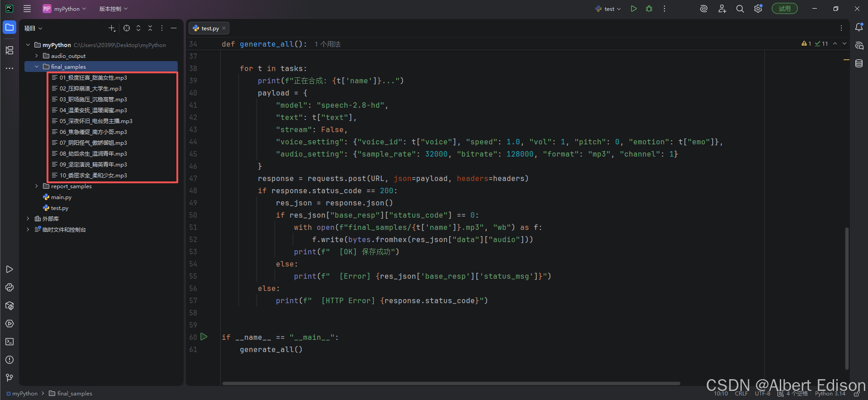Go to next highlighted problem arrow
Screen dimensions: 868x400
[x=844, y=43]
